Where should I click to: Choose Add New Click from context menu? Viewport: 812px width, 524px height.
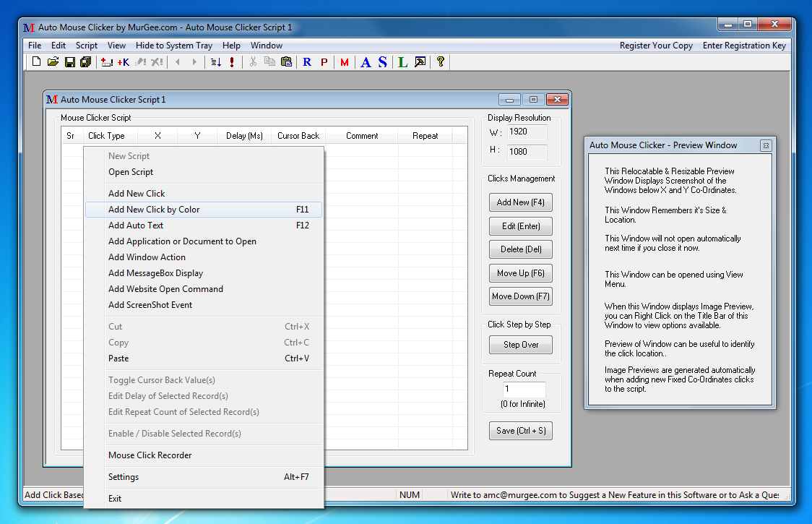(x=204, y=193)
